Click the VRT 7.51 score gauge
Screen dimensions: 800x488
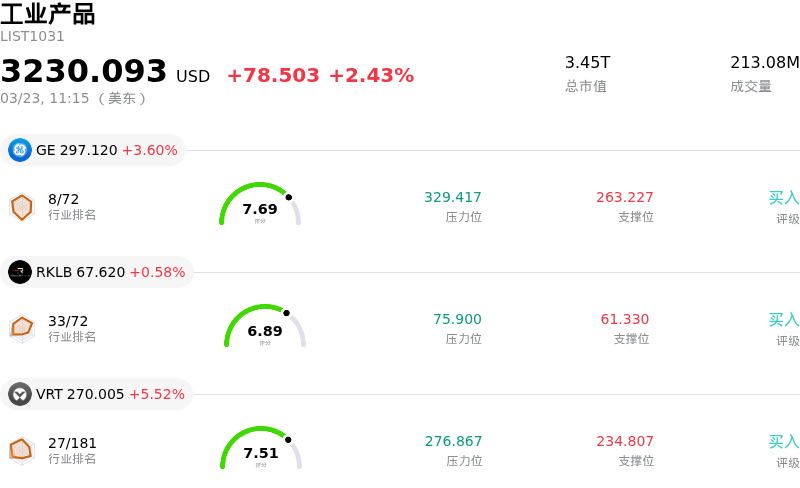tap(261, 449)
